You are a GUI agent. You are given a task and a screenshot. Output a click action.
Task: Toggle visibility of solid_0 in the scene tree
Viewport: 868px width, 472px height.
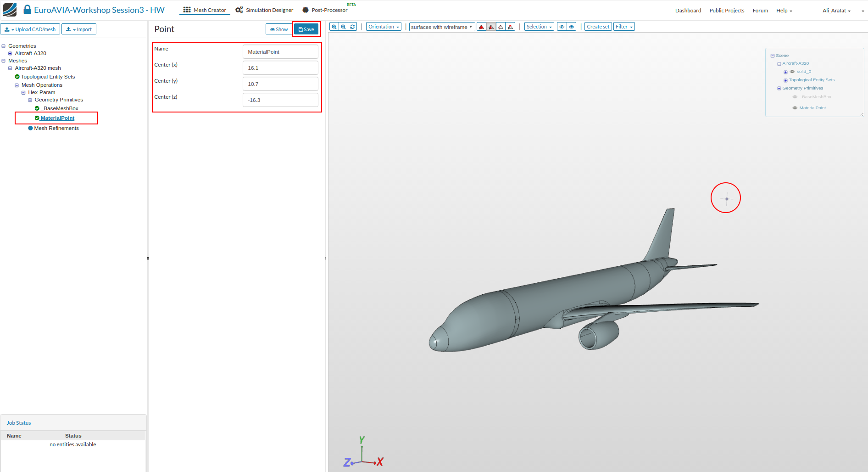pyautogui.click(x=792, y=72)
